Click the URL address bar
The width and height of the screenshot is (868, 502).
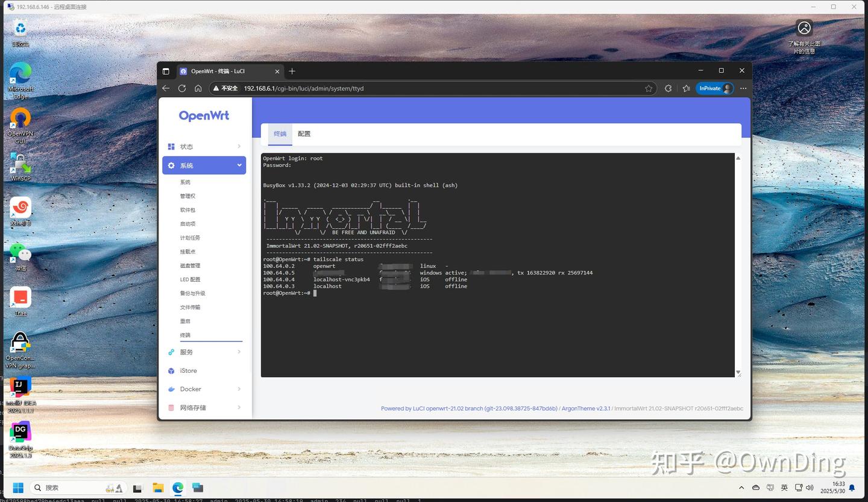(432, 88)
